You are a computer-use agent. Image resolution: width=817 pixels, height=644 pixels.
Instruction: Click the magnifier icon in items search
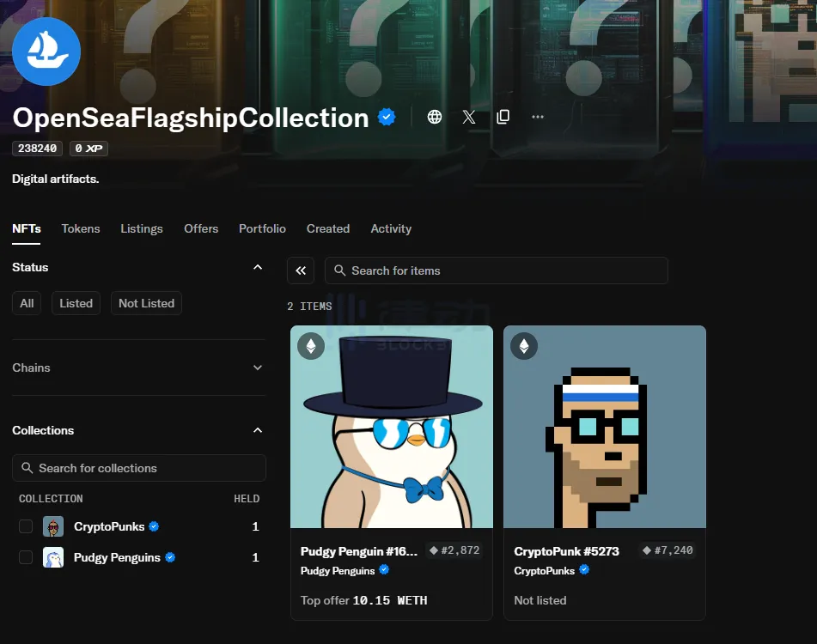tap(339, 270)
